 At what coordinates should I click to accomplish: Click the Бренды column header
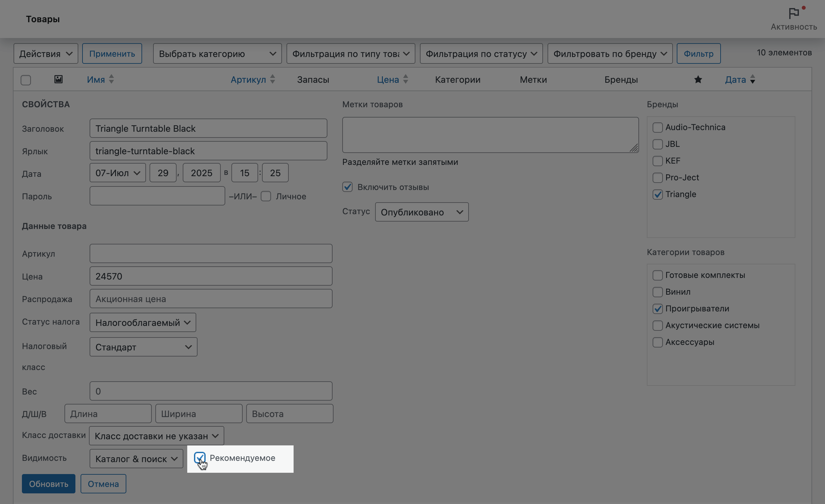pos(621,80)
